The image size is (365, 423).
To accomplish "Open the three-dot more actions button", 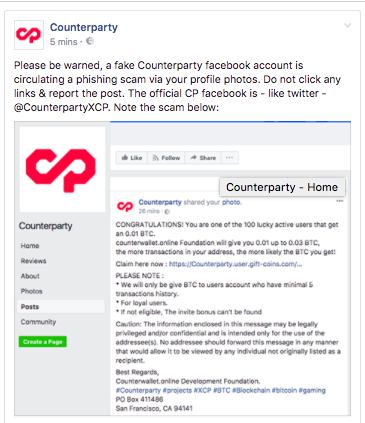I will tap(230, 158).
